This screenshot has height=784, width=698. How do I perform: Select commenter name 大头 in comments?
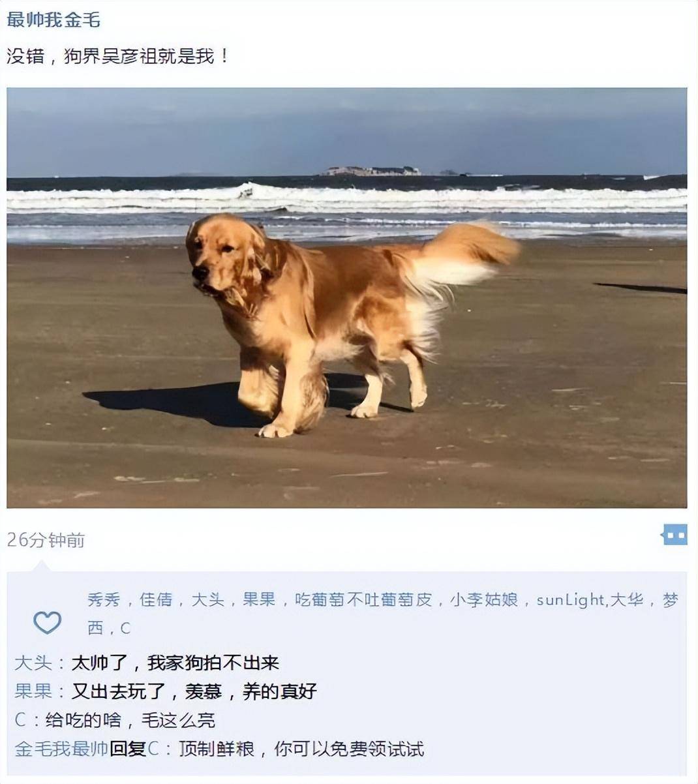(33, 663)
